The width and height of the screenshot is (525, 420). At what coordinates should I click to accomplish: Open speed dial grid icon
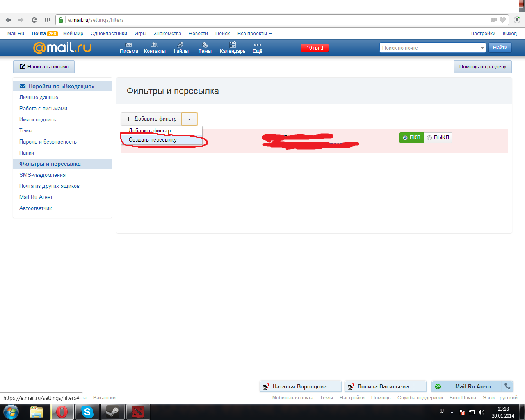[47, 20]
